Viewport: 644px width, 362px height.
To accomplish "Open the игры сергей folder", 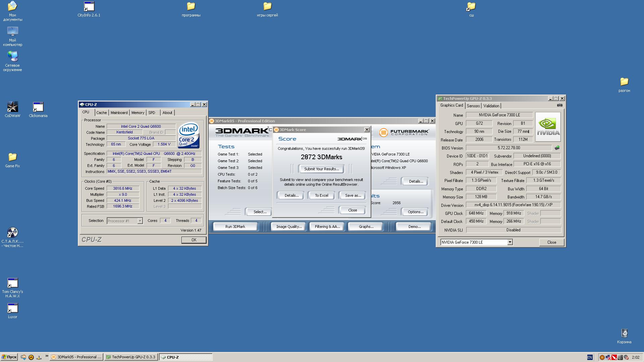I will pyautogui.click(x=267, y=9).
